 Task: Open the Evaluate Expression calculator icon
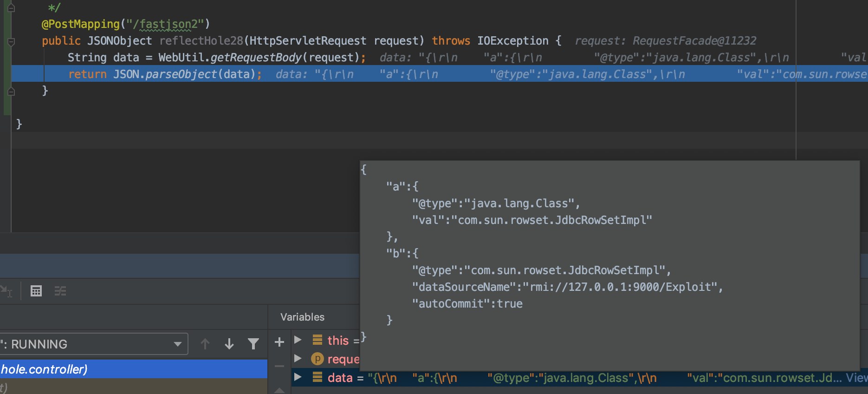click(x=36, y=291)
